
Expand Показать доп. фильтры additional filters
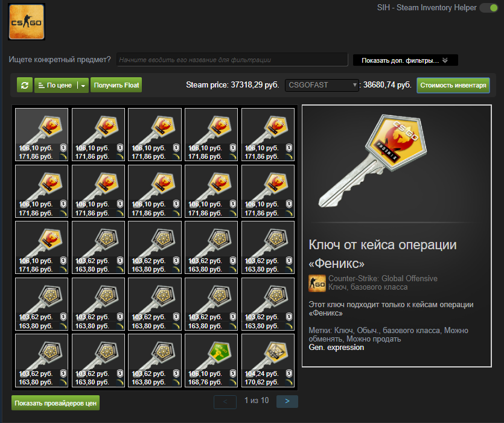406,60
